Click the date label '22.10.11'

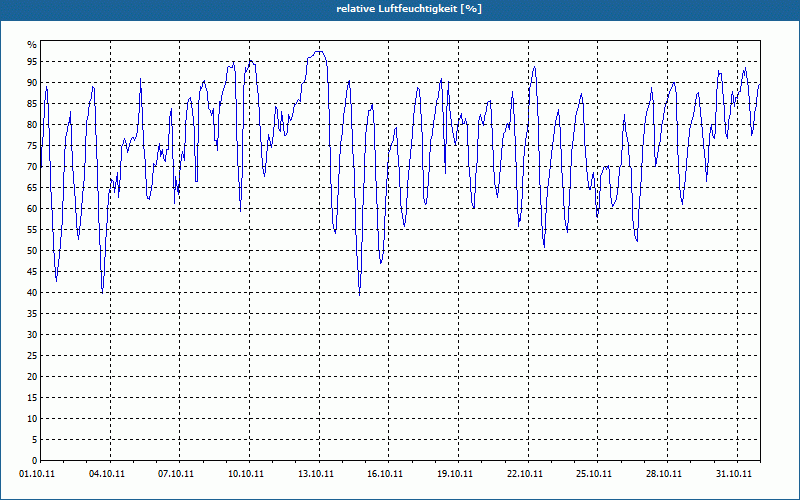click(525, 474)
